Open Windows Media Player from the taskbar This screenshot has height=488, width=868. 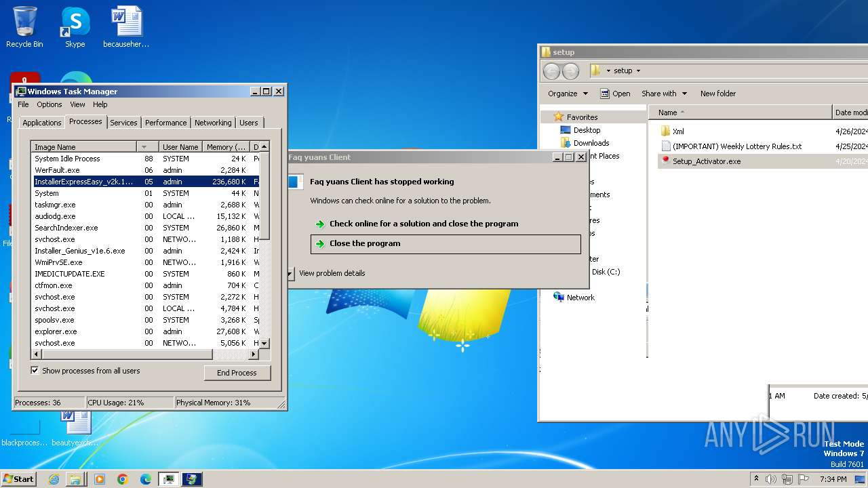[100, 479]
